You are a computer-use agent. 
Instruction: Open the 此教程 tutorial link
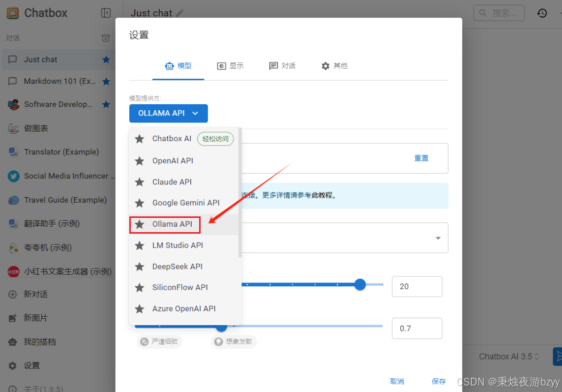pos(322,195)
